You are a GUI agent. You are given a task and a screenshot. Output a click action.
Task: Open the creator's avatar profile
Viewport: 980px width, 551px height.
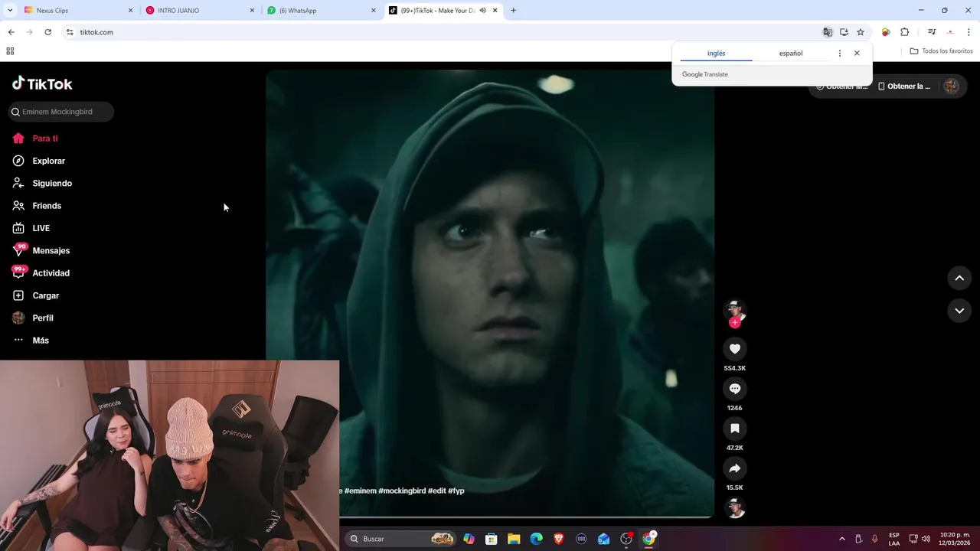(735, 309)
